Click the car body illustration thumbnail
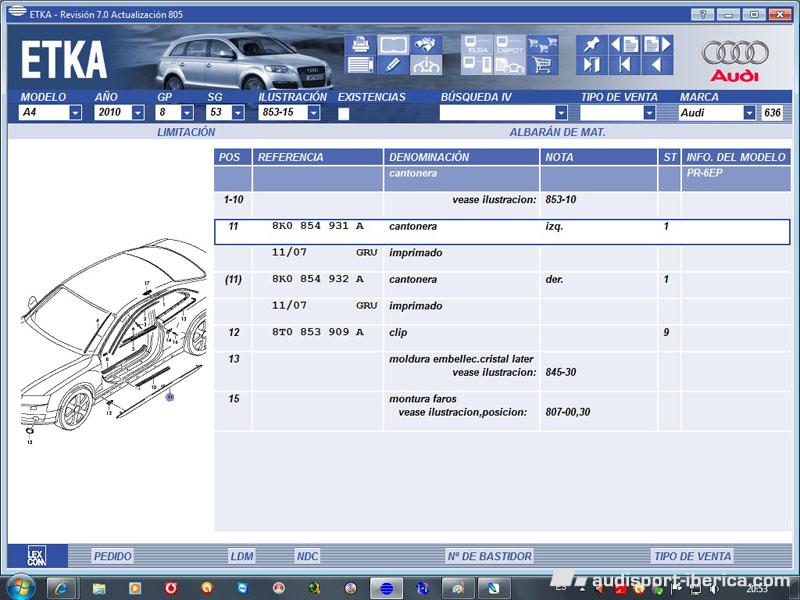800x600 pixels. coord(113,342)
